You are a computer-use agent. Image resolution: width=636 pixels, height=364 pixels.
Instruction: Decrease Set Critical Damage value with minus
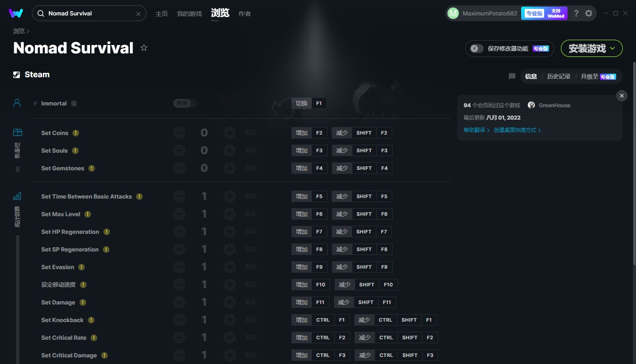(x=179, y=355)
